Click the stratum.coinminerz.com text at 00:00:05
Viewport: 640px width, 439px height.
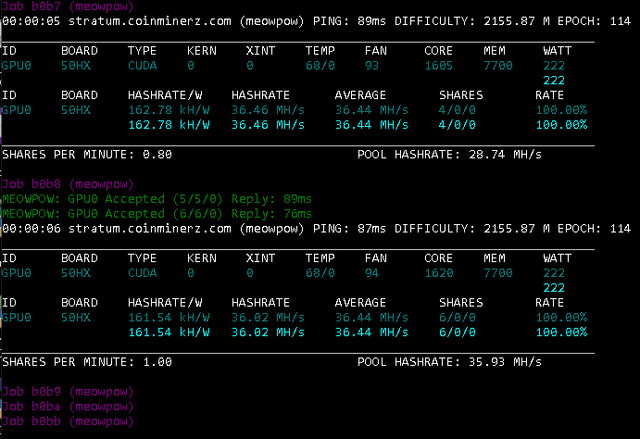(149, 21)
